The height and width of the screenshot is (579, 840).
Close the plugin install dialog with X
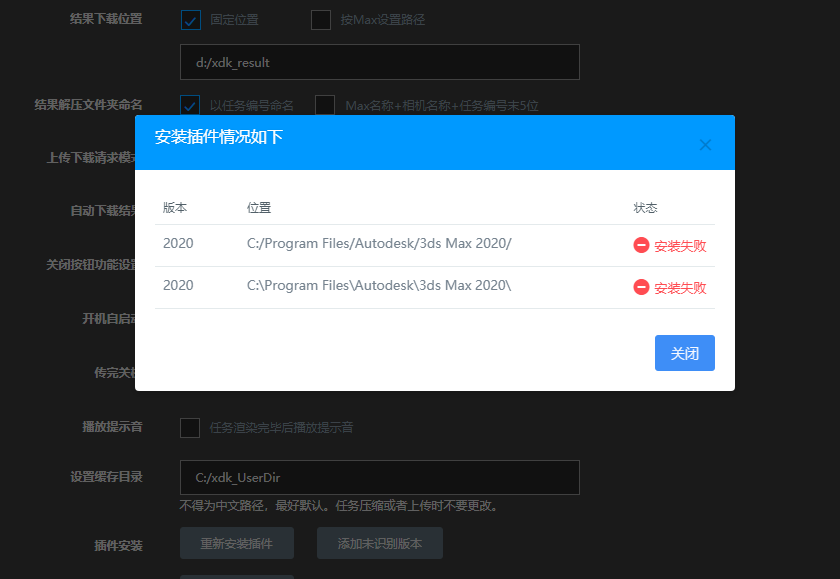click(x=705, y=145)
